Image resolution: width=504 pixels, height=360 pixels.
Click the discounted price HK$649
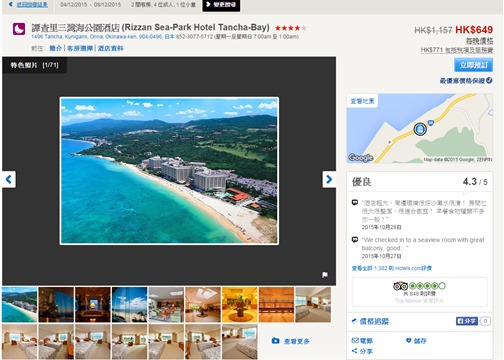pos(474,30)
